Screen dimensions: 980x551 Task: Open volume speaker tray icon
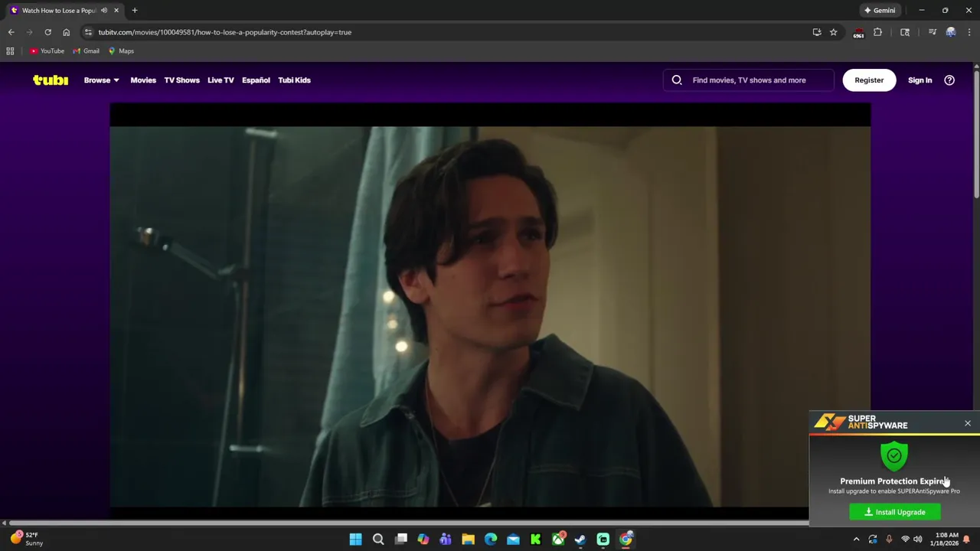pos(918,540)
